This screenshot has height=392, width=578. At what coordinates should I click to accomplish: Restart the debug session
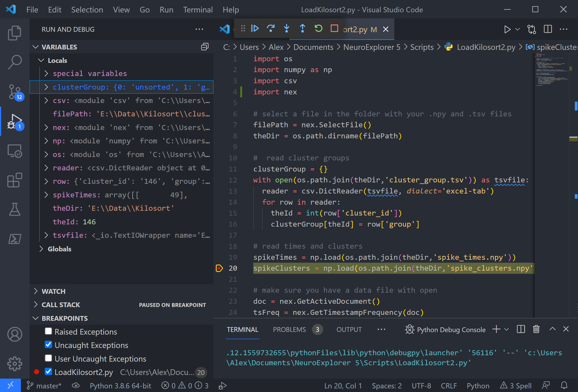(318, 28)
